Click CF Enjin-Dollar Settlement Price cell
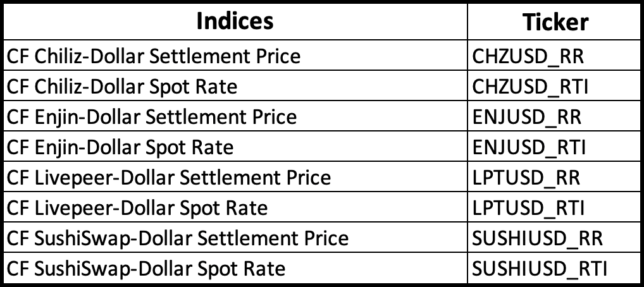644x287 pixels. (x=235, y=116)
